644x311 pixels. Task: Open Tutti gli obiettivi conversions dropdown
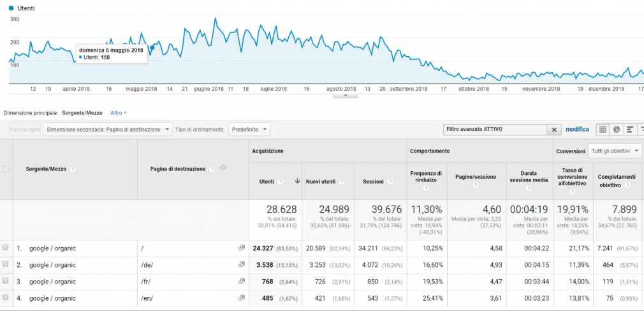(615, 151)
